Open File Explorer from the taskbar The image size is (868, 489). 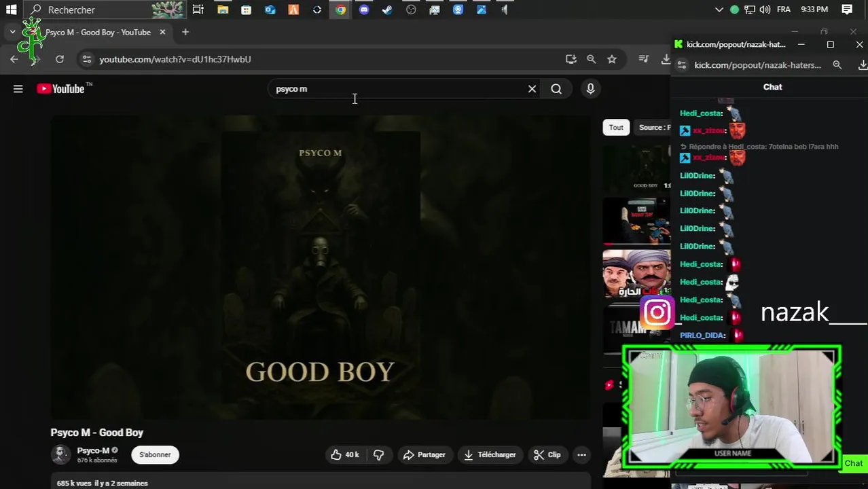[x=223, y=10]
